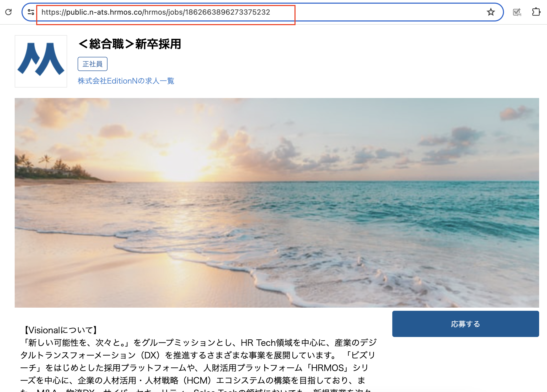Open the extensions puzzle-piece menu
The image size is (547, 392).
coord(537,12)
